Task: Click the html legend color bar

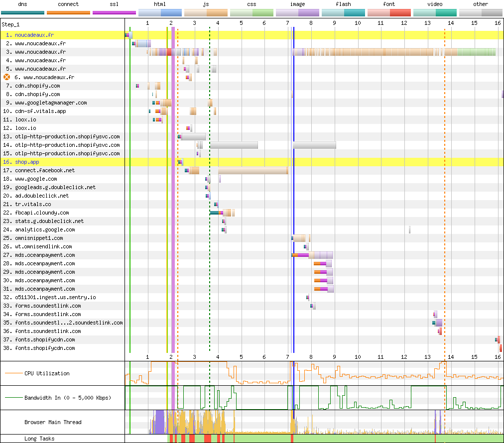Action: 160,13
